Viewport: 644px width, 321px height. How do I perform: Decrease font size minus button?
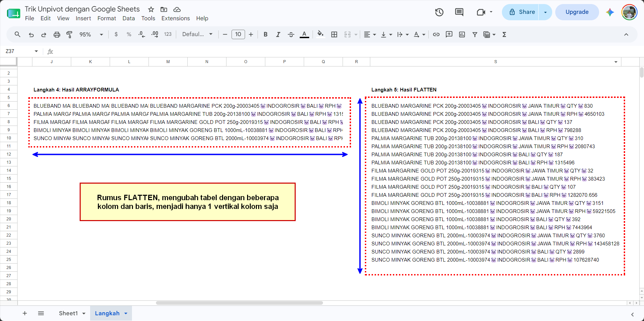point(225,34)
